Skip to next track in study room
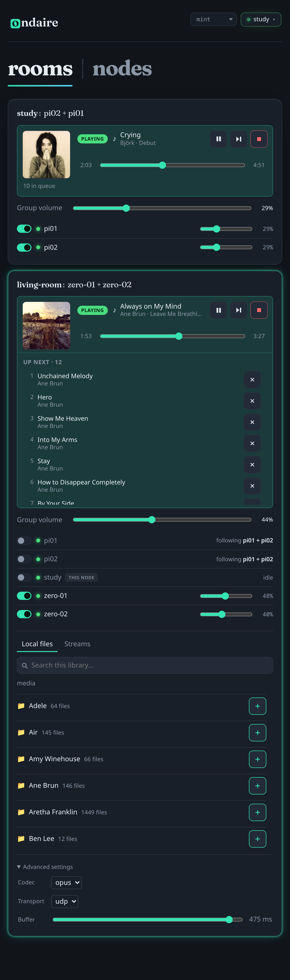This screenshot has width=290, height=980. 239,139
